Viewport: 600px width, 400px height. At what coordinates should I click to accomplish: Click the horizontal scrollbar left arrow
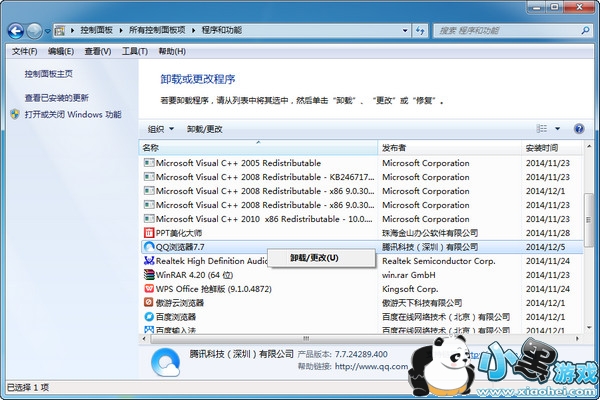[144, 338]
